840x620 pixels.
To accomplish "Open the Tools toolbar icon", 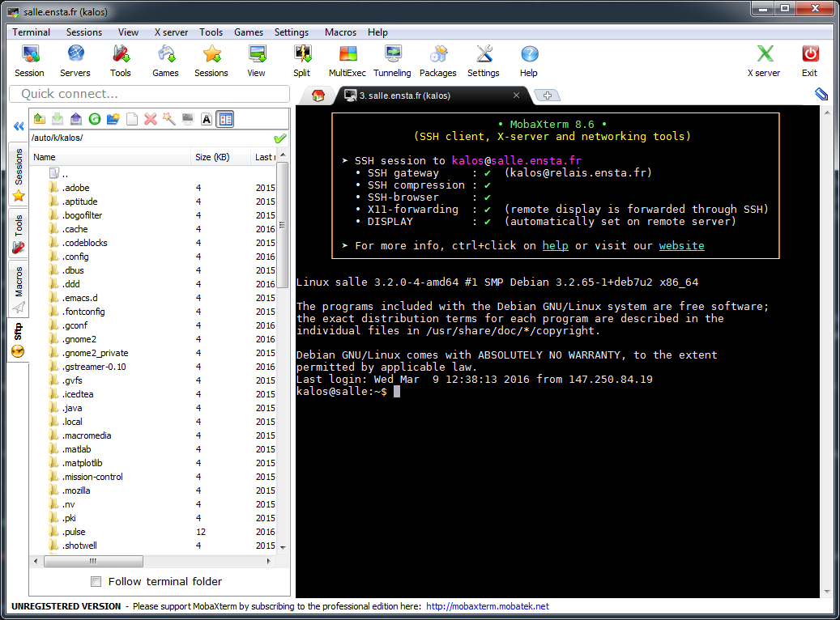I will pyautogui.click(x=121, y=61).
